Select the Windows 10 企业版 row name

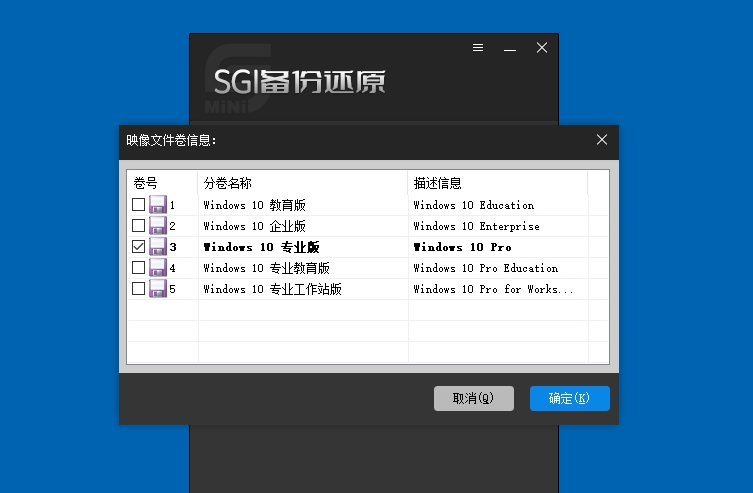point(255,226)
